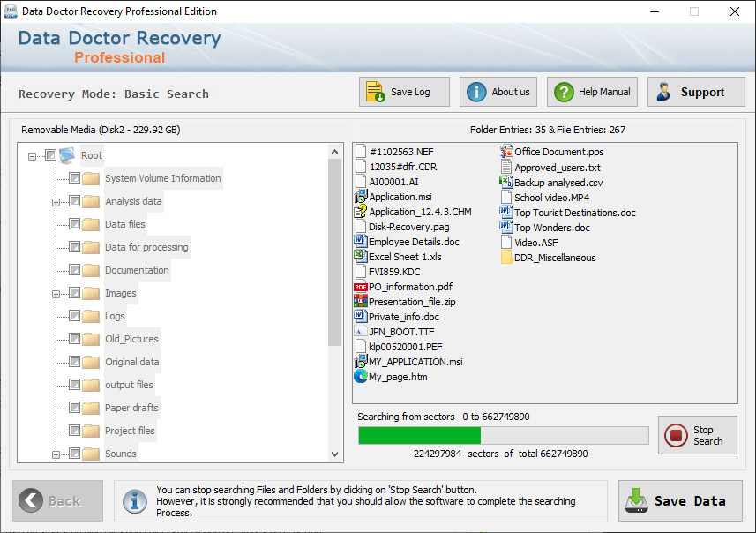Expand the Analysis data folder
The width and height of the screenshot is (756, 533).
[x=56, y=202]
